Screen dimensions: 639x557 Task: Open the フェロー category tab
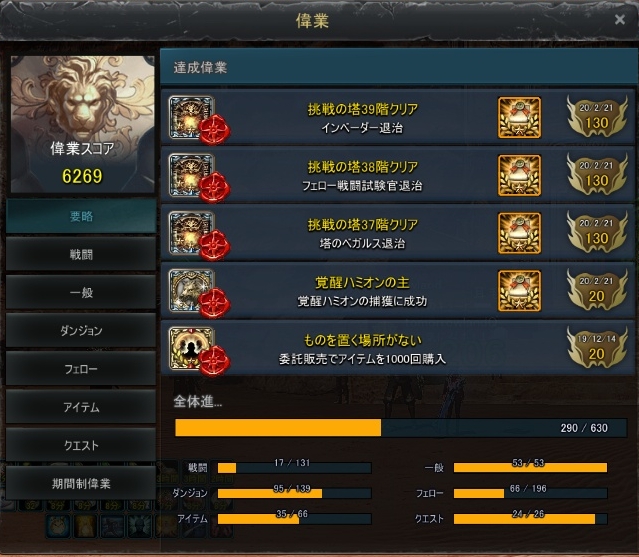tap(81, 369)
